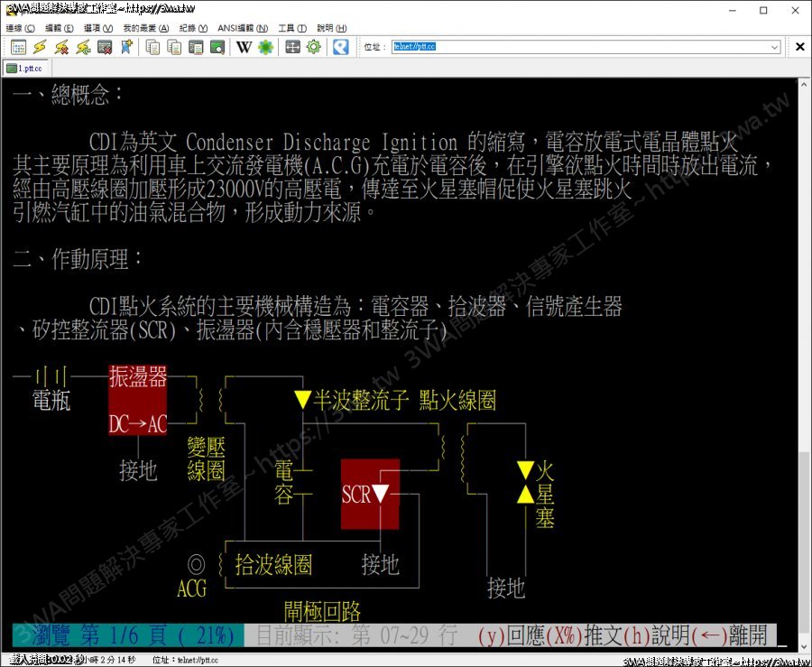Image resolution: width=812 pixels, height=667 pixels.
Task: Open the 我的最愛 menu
Action: [140, 28]
